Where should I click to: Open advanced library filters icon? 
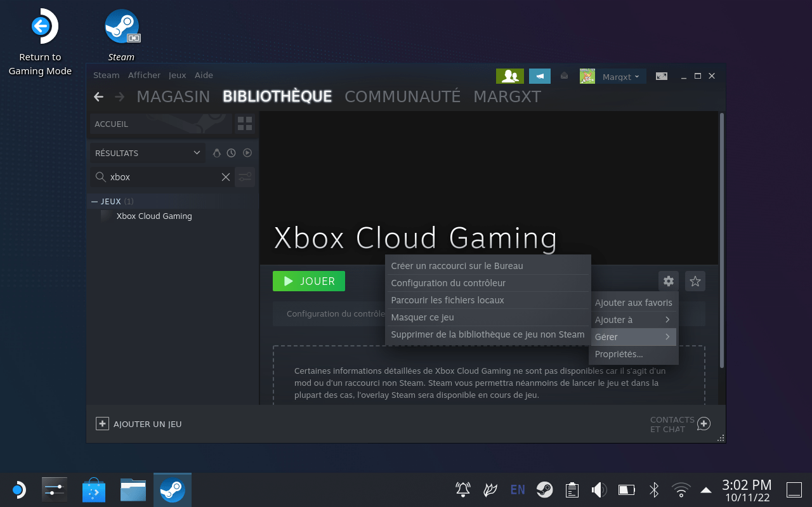tap(245, 177)
